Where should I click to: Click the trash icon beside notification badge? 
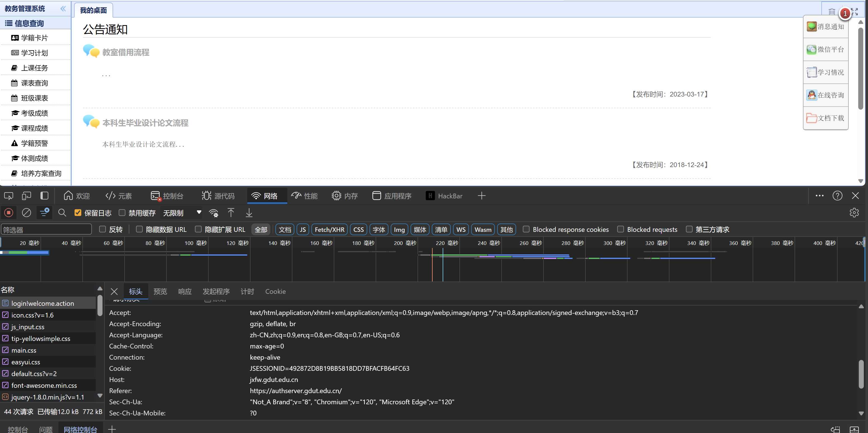[x=832, y=12]
